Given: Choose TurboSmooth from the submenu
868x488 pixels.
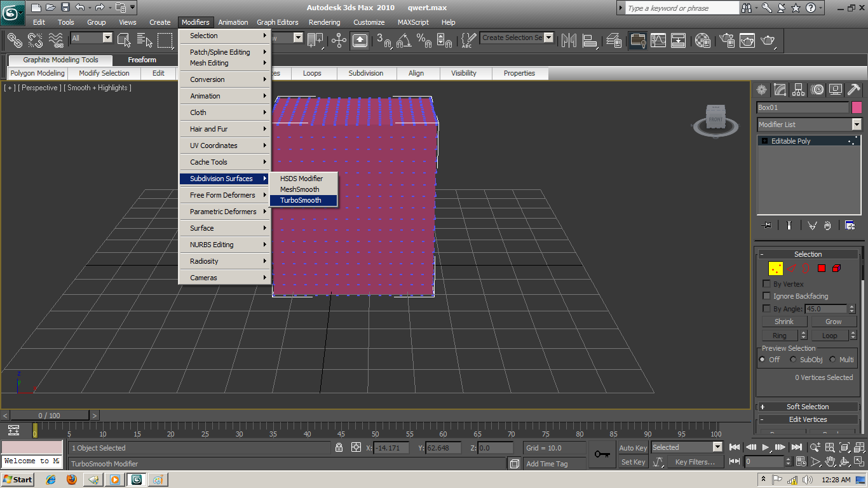Looking at the screenshot, I should tap(299, 200).
